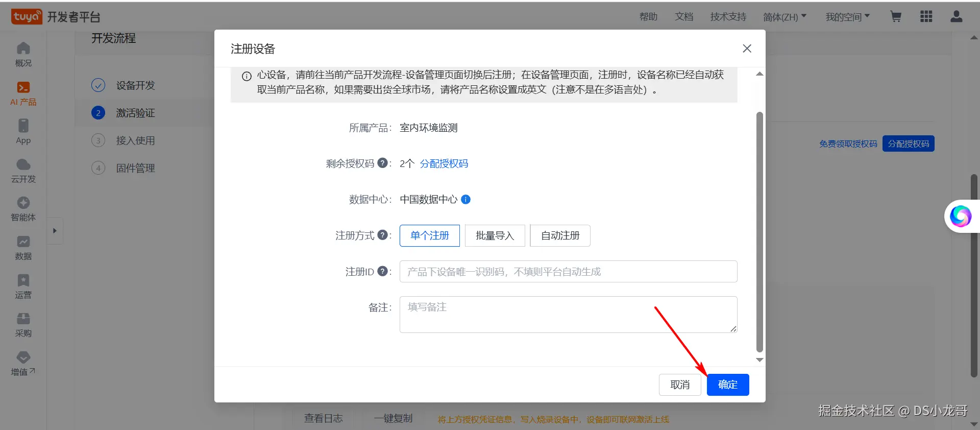The image size is (980, 430).
Task: Focus the 注册ID input field
Action: pos(569,271)
